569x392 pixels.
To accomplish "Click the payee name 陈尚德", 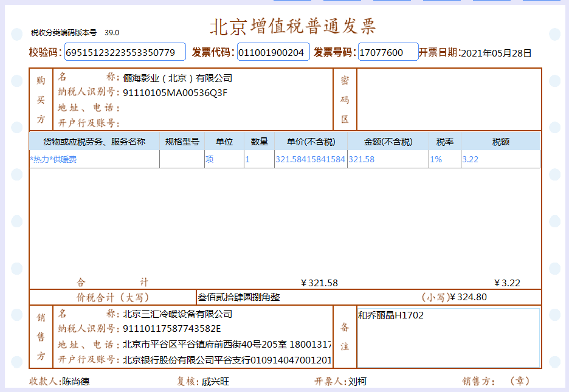I will (x=76, y=381).
